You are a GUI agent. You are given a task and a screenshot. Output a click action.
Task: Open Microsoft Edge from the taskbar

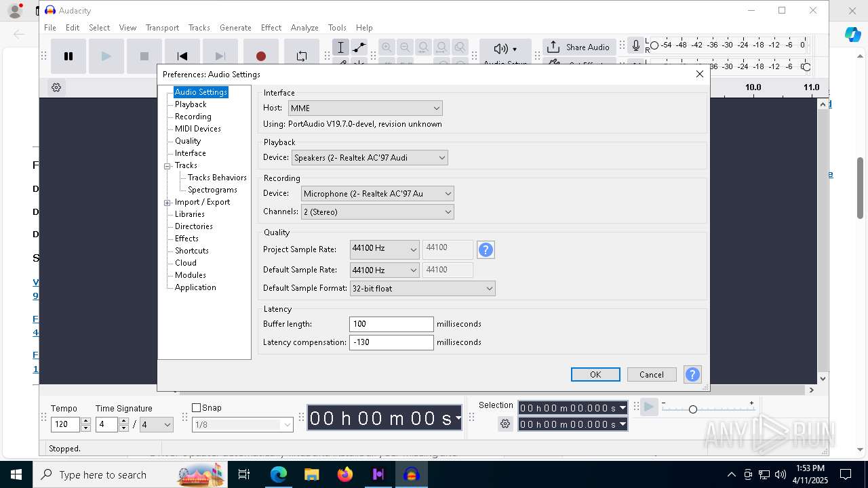pos(279,474)
